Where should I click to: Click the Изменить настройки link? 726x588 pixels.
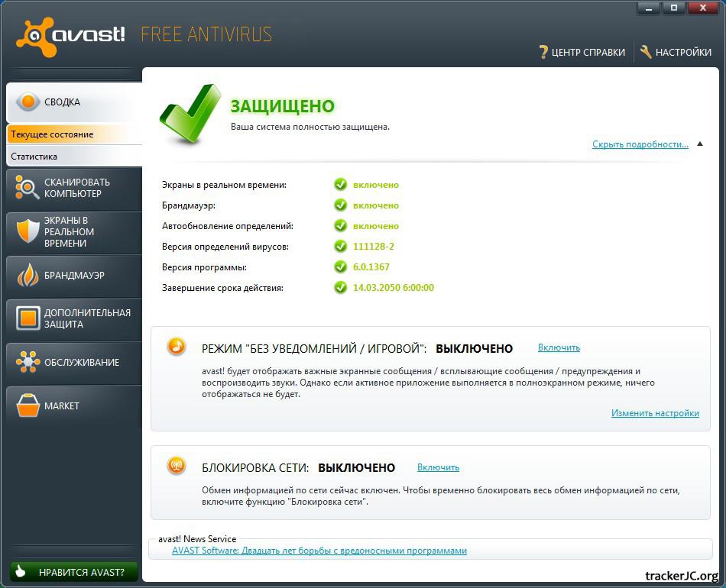pyautogui.click(x=655, y=413)
